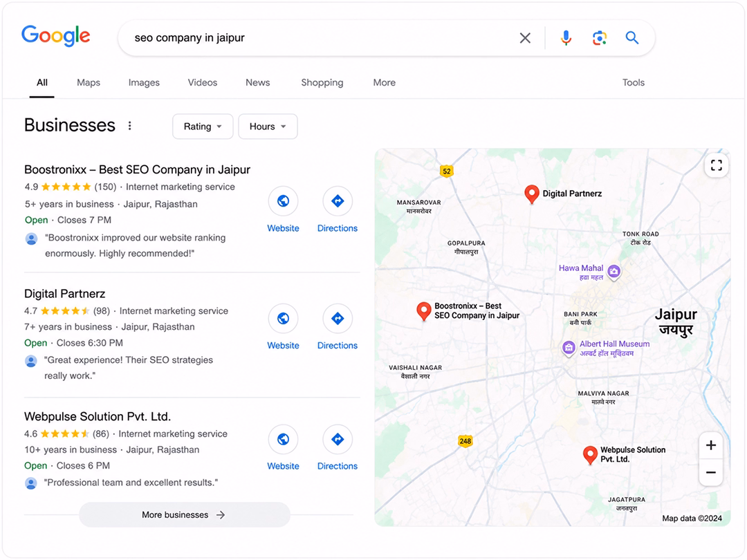Screen dimensions: 747x560
Task: Open the Videos tab
Action: tap(203, 82)
